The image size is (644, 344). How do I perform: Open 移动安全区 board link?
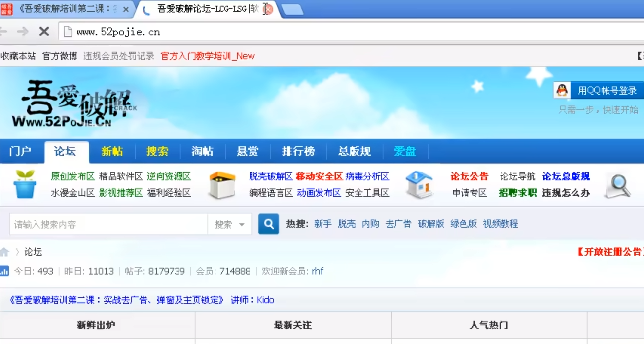click(x=320, y=176)
